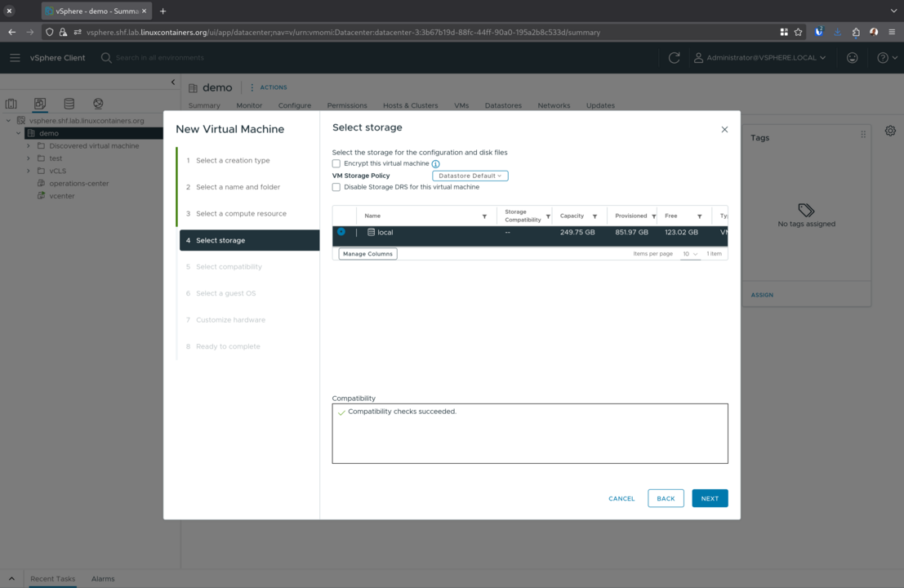Check Disable Storage DRS for this virtual machine
The height and width of the screenshot is (588, 904).
pyautogui.click(x=336, y=187)
